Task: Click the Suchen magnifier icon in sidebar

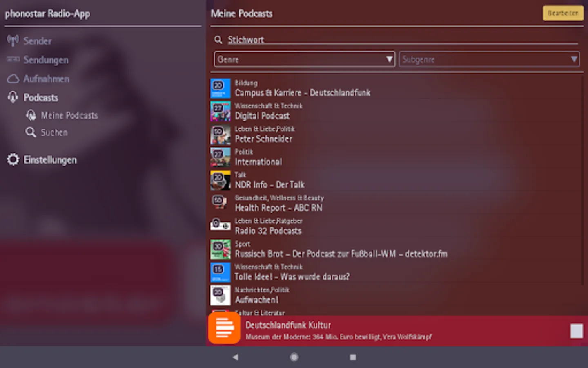Action: click(31, 132)
